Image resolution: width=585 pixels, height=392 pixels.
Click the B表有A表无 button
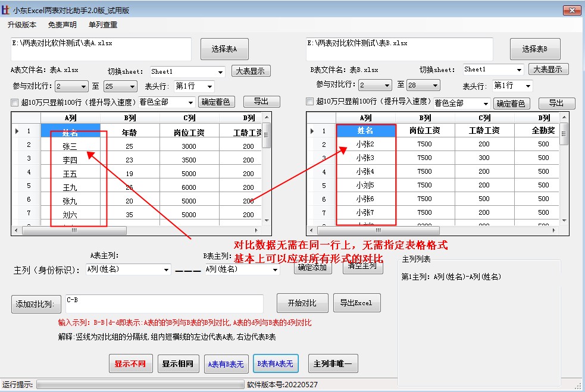point(276,363)
